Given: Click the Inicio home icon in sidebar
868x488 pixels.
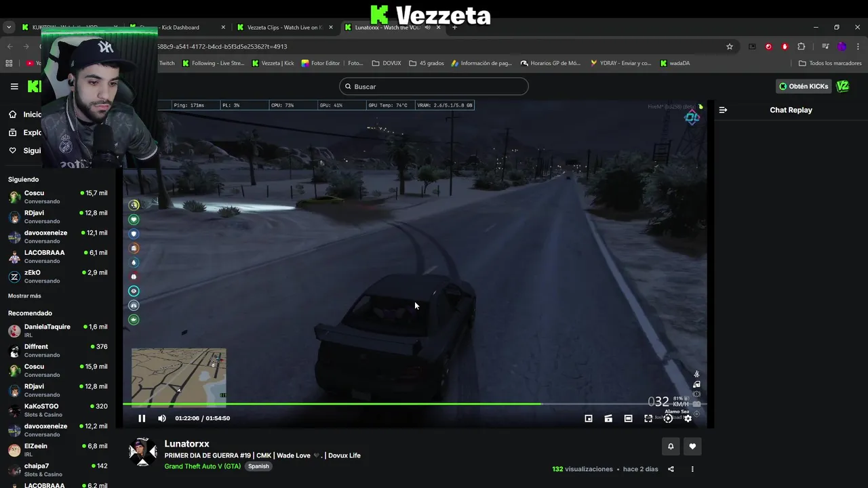Looking at the screenshot, I should 13,115.
